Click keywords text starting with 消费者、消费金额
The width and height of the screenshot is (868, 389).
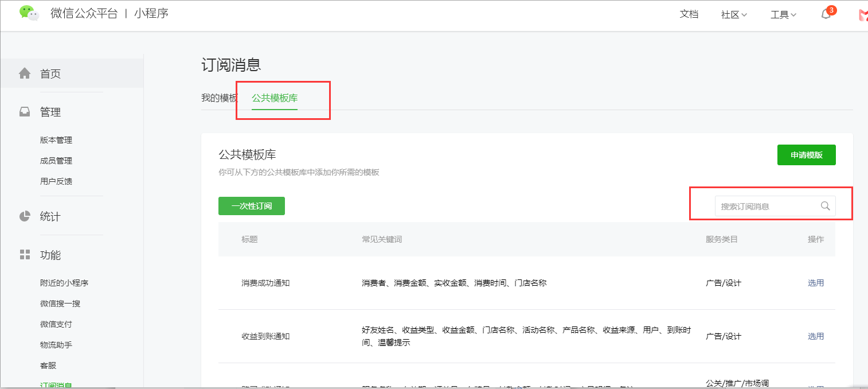(454, 283)
